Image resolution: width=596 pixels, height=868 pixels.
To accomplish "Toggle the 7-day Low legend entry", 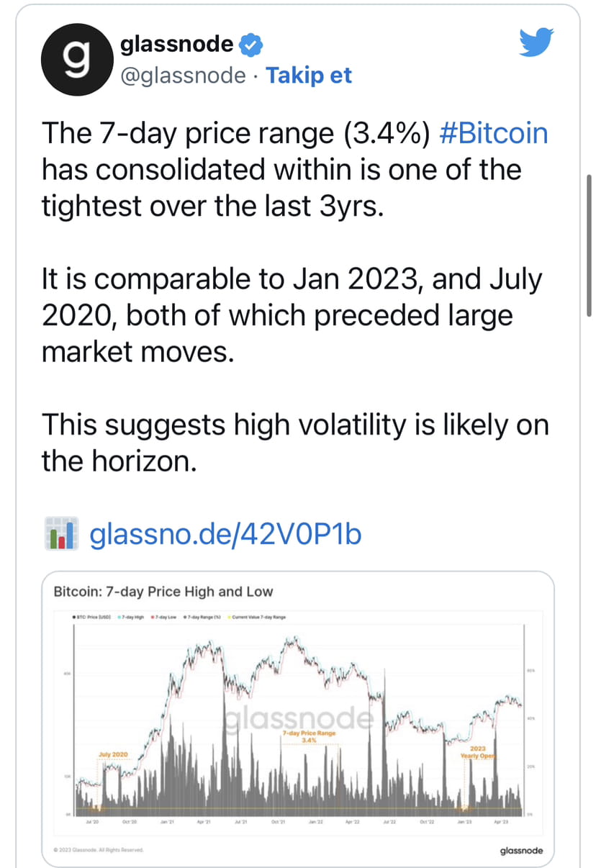I will pyautogui.click(x=165, y=618).
